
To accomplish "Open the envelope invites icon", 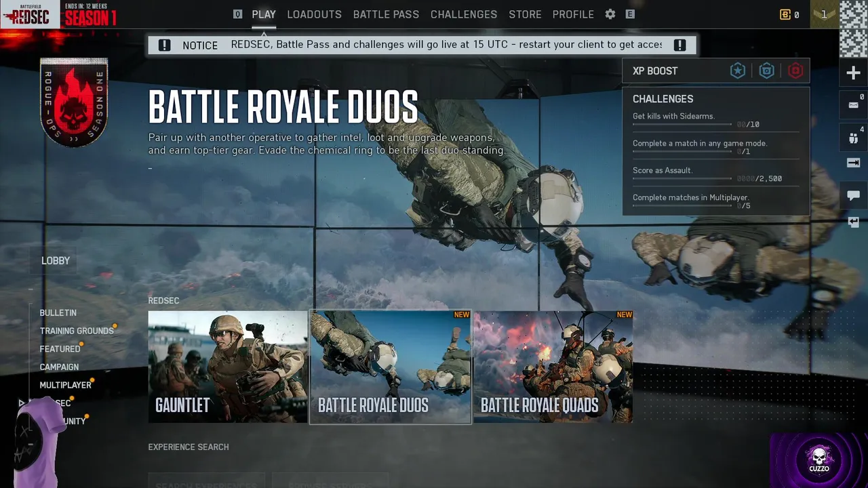I will point(853,105).
